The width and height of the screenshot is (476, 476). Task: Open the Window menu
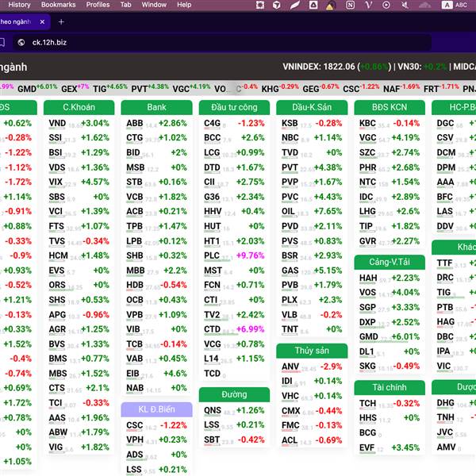point(154,5)
